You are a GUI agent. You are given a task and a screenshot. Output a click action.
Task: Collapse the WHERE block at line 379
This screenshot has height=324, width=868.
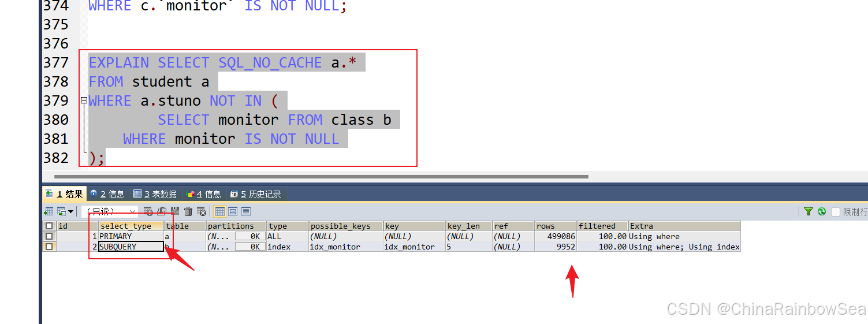[84, 100]
